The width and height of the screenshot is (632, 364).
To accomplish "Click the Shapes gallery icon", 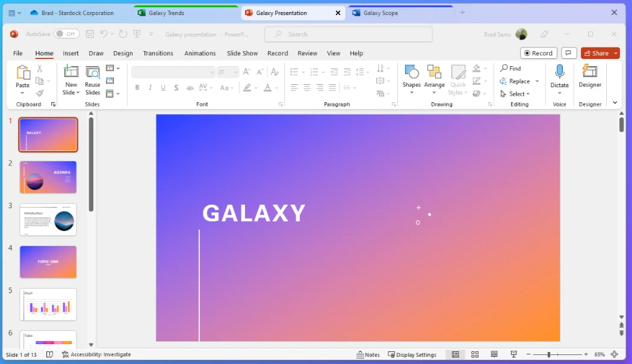I will 412,72.
